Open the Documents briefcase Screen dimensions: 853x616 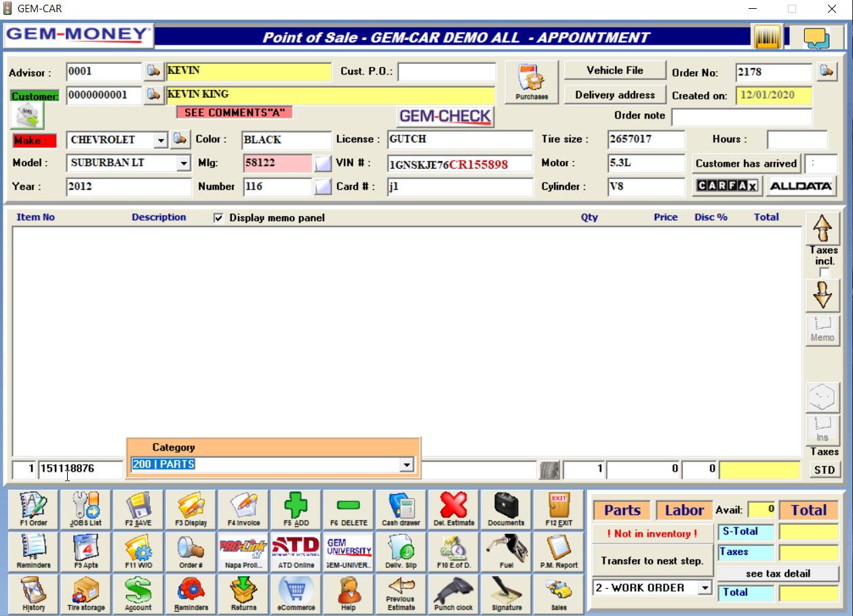click(507, 510)
